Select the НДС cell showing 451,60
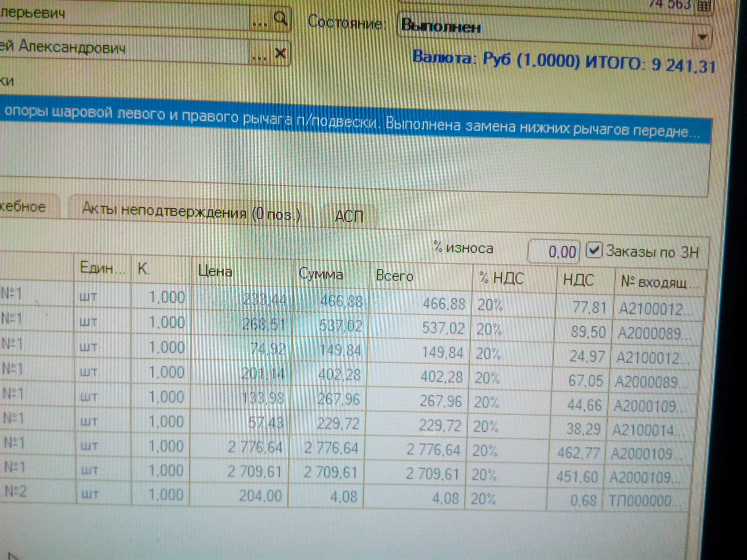The height and width of the screenshot is (560, 747). click(577, 477)
